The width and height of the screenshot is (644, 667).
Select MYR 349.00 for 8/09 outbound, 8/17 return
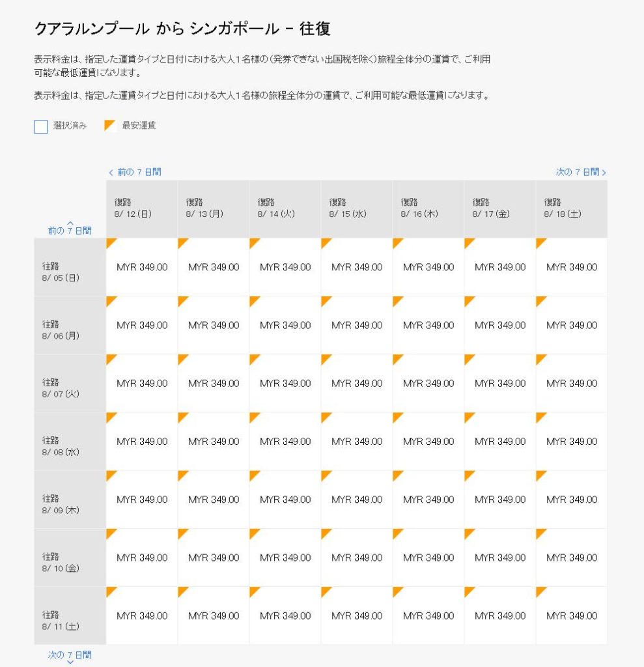coord(500,500)
